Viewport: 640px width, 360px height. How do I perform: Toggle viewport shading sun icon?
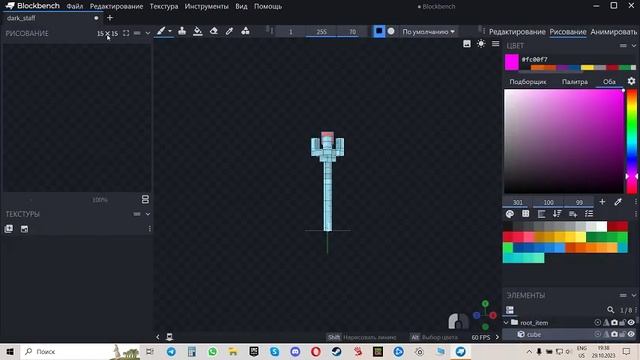point(481,44)
